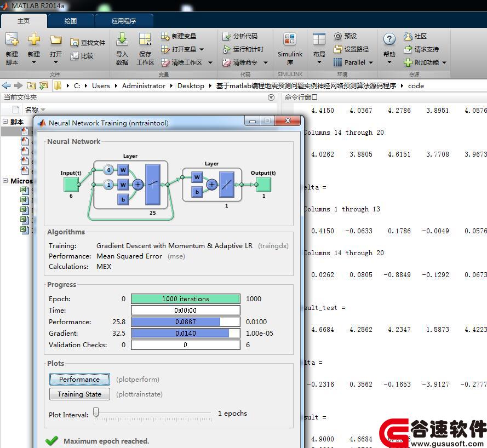487x448 pixels.
Task: Collapse the 脚本 group in file browser
Action: tap(5, 122)
